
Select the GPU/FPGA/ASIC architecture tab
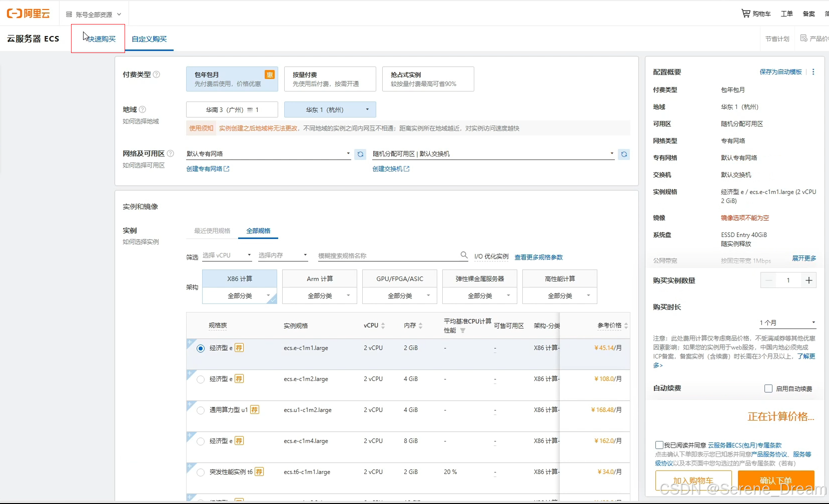400,279
